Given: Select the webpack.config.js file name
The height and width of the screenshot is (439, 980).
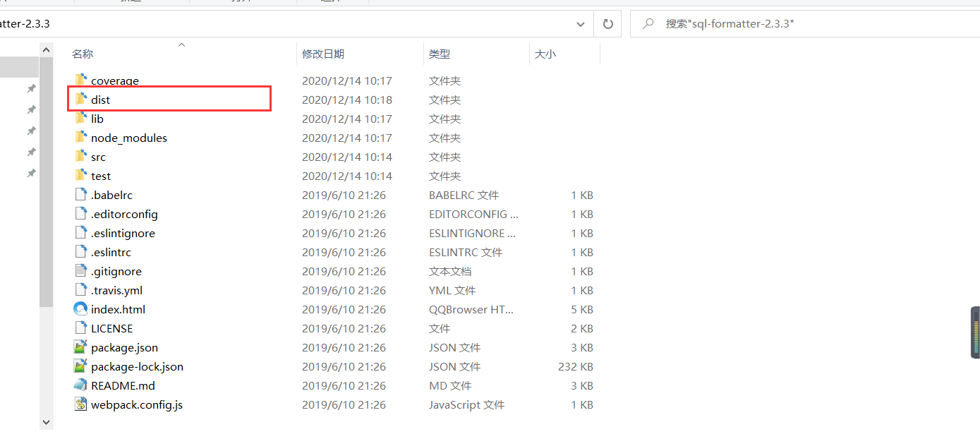Looking at the screenshot, I should (137, 404).
